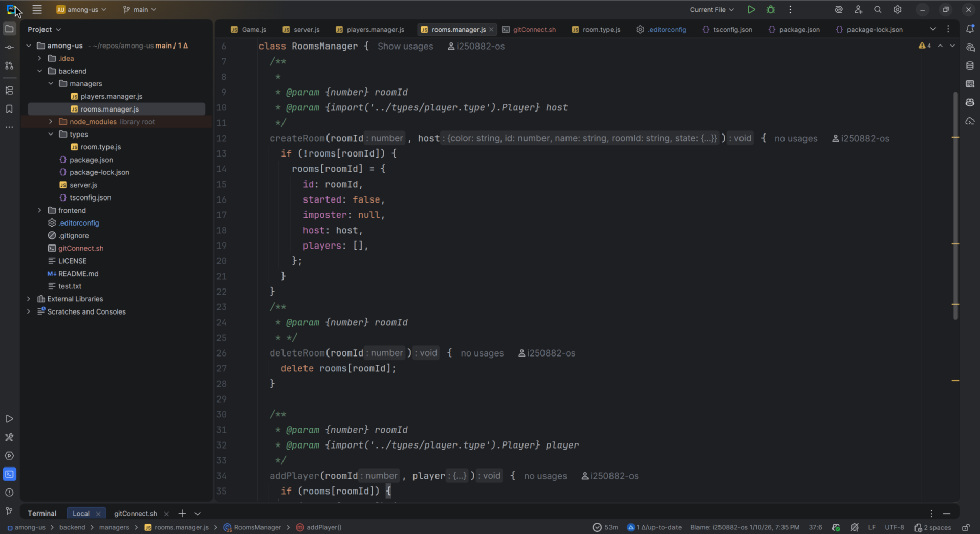
Task: Switch to the gitConnect.sh terminal tab
Action: [x=135, y=514]
